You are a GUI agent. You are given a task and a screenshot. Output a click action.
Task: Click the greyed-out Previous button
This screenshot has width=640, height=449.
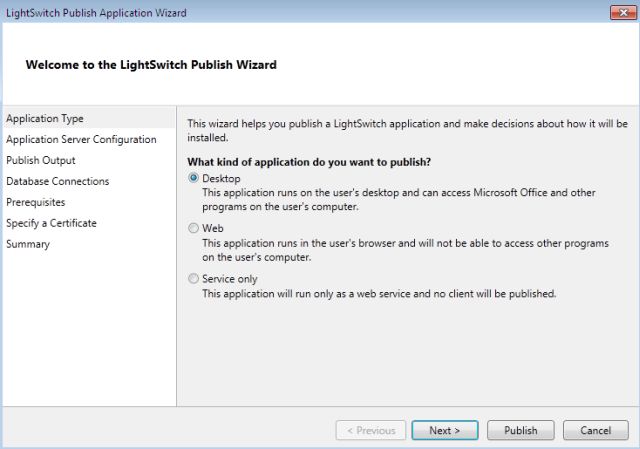(370, 430)
